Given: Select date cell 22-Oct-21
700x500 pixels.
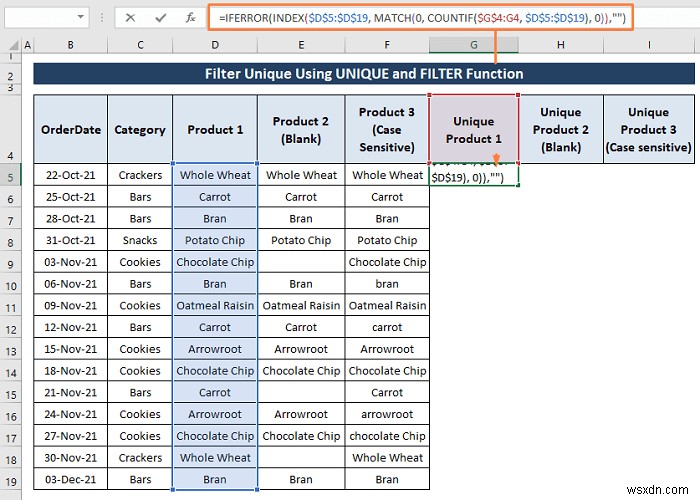Looking at the screenshot, I should (71, 175).
